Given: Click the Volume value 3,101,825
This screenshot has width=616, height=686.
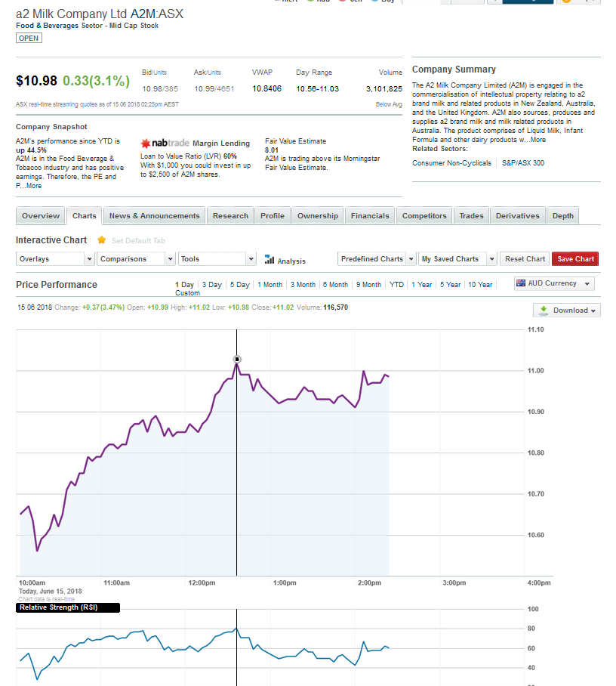Looking at the screenshot, I should coord(384,89).
